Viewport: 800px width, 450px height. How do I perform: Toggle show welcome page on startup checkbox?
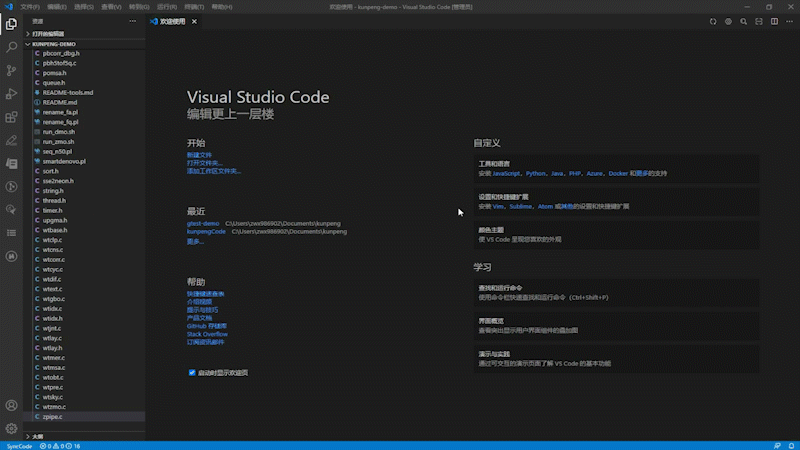tap(192, 372)
